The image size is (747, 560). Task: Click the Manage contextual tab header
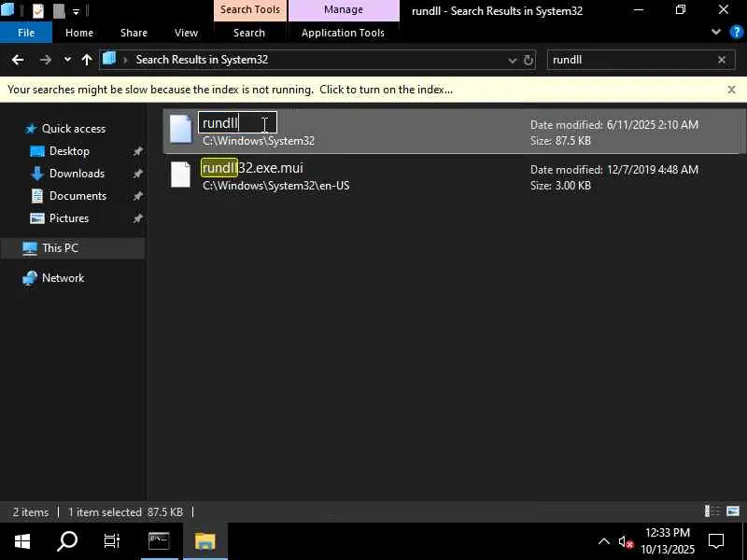[344, 10]
